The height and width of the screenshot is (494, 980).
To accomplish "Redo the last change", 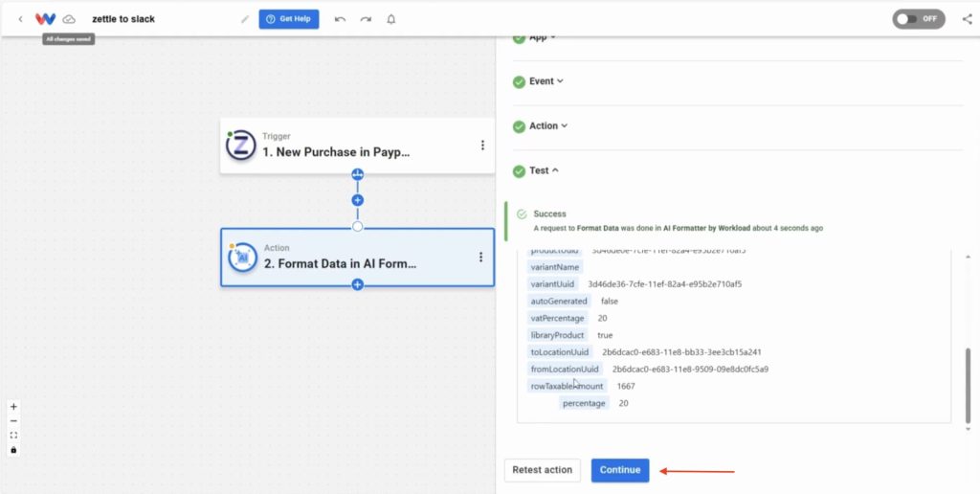I will (x=366, y=19).
